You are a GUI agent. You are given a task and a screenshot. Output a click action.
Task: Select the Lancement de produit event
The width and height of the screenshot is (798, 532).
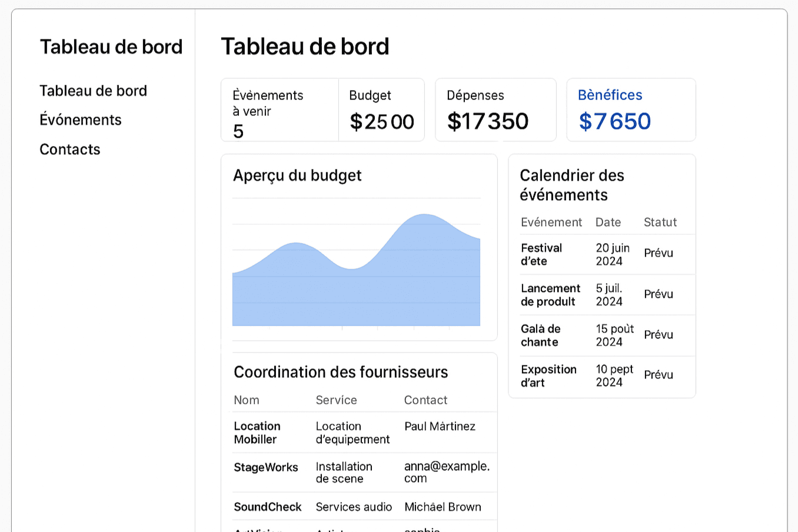[x=550, y=295]
